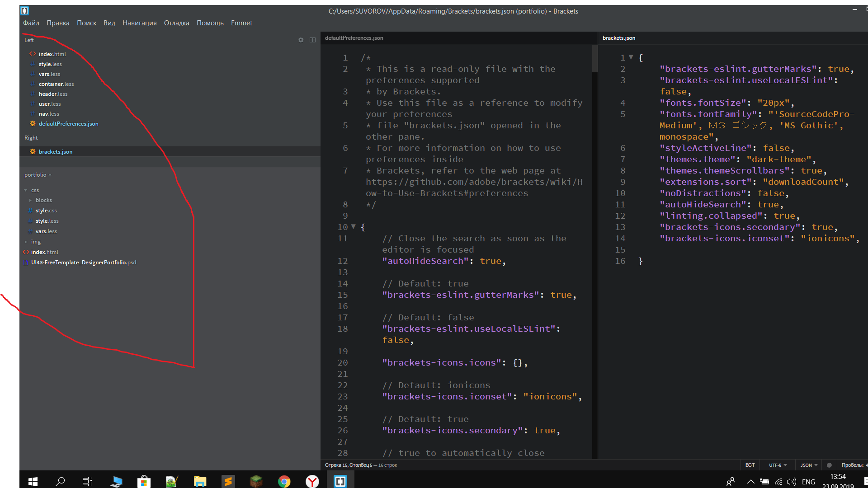Click the linting status circle indicator
Viewport: 868px width, 488px height.
(829, 465)
